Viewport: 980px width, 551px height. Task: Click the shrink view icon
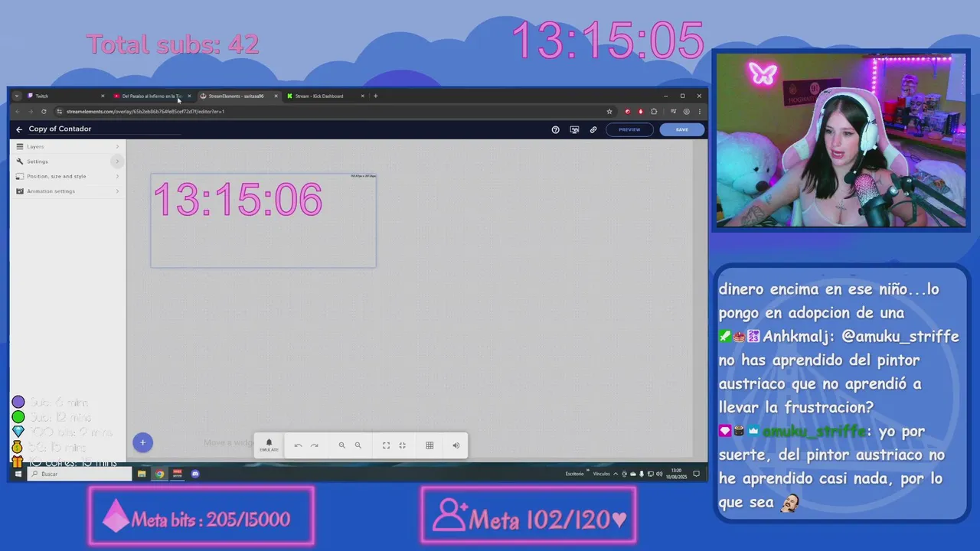[402, 445]
